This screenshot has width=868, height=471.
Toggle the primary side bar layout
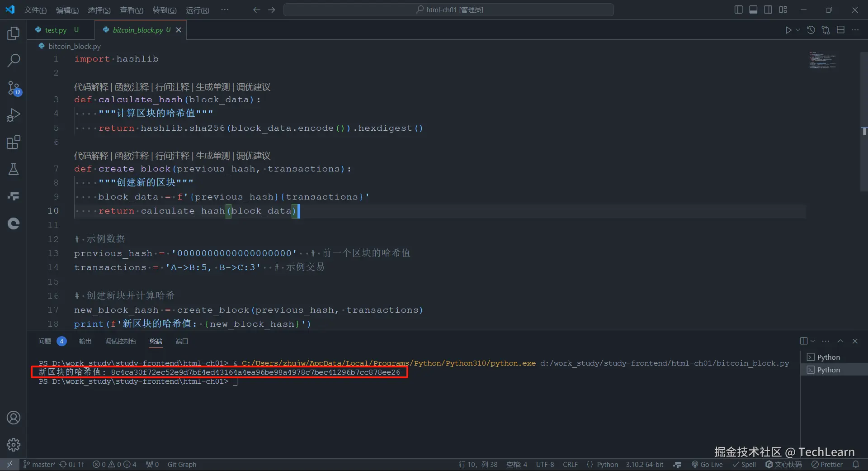coord(738,10)
